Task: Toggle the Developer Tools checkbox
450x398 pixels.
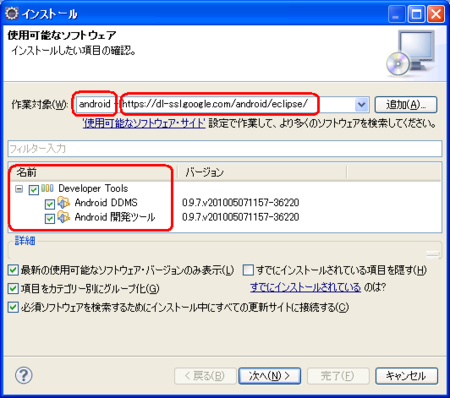Action: 34,190
